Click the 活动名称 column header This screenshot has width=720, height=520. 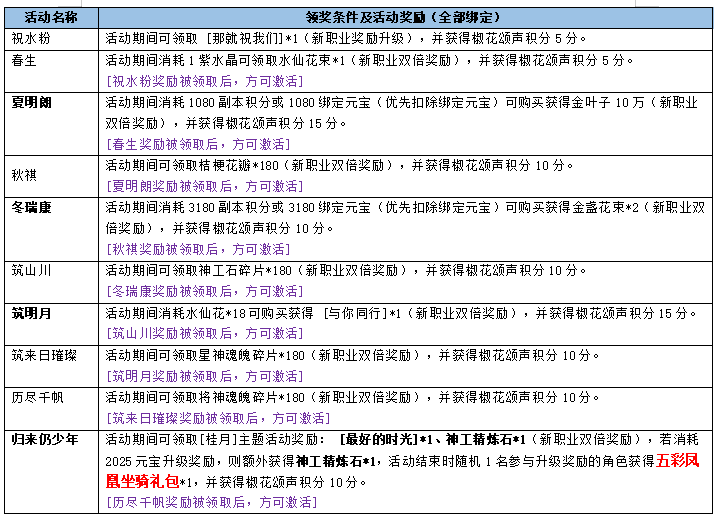click(x=51, y=17)
